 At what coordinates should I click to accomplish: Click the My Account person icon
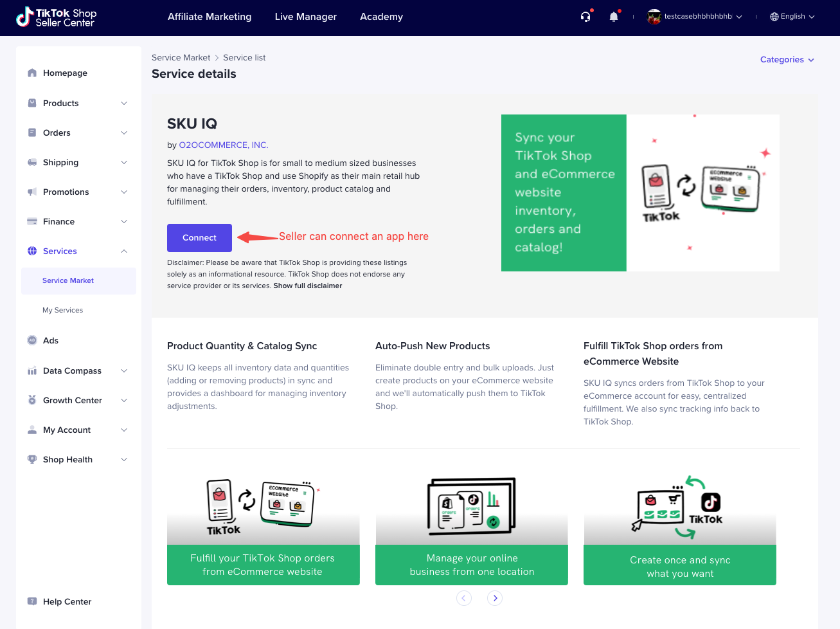(32, 430)
